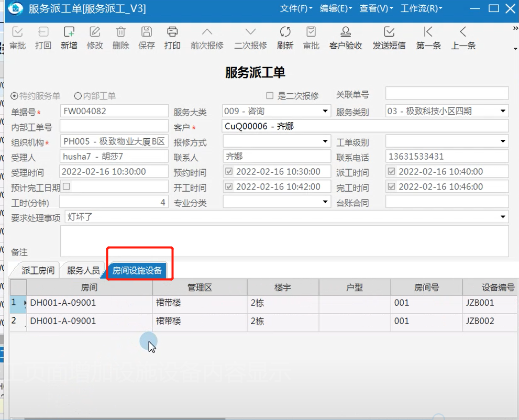Open 工单级别 dropdown arrow
This screenshot has height=420, width=519.
(503, 141)
